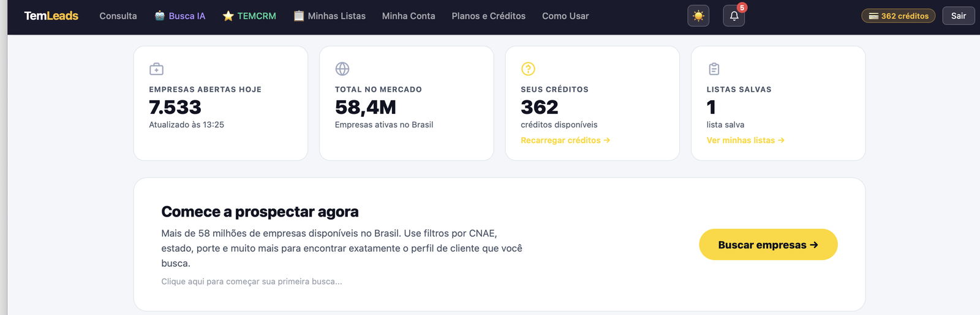This screenshot has width=980, height=315.
Task: Toggle light/dark theme with sun button
Action: [x=698, y=16]
